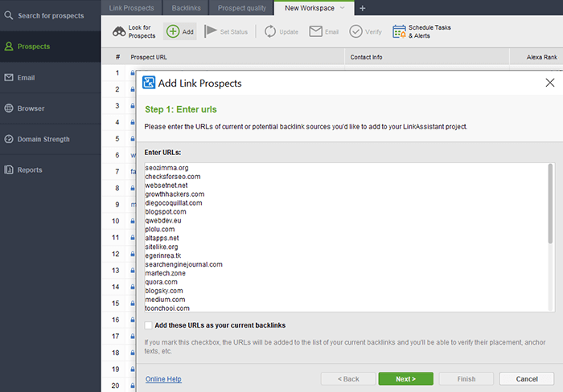563x392 pixels.
Task: Click seozimma.org in the URL list
Action: [166, 168]
